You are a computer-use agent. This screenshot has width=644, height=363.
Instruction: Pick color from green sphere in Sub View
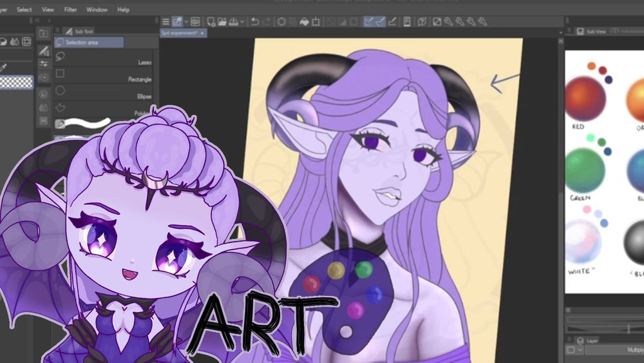[585, 171]
